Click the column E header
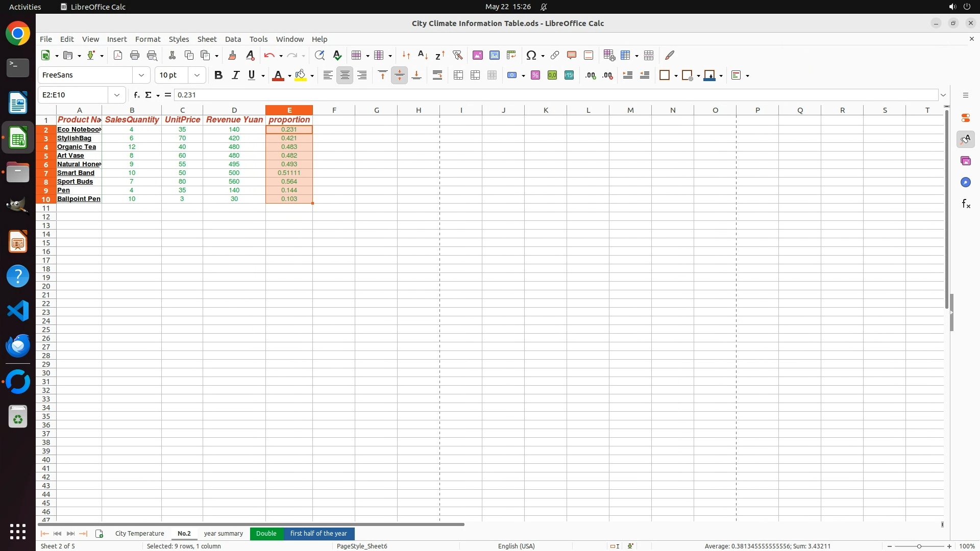This screenshot has width=980, height=551. 289,110
